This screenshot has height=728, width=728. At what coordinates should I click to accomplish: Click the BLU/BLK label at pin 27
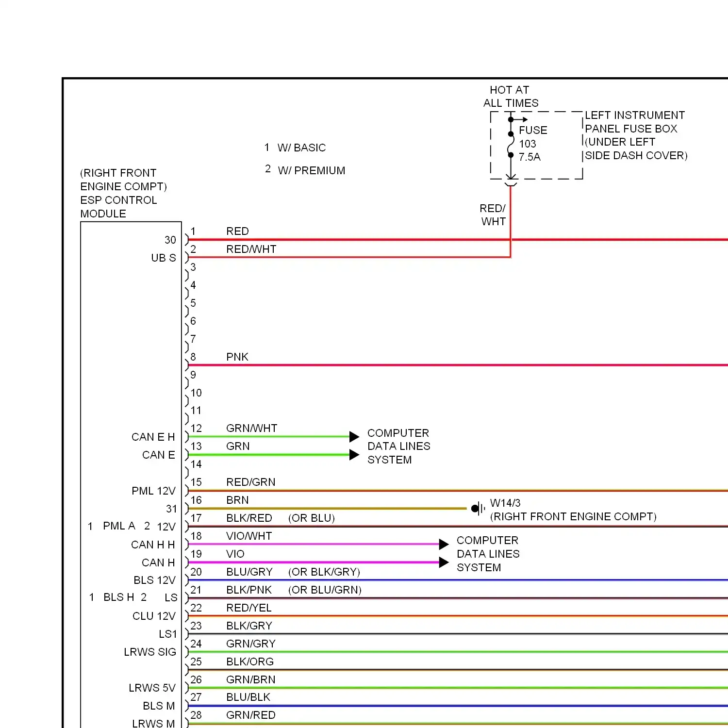(248, 697)
